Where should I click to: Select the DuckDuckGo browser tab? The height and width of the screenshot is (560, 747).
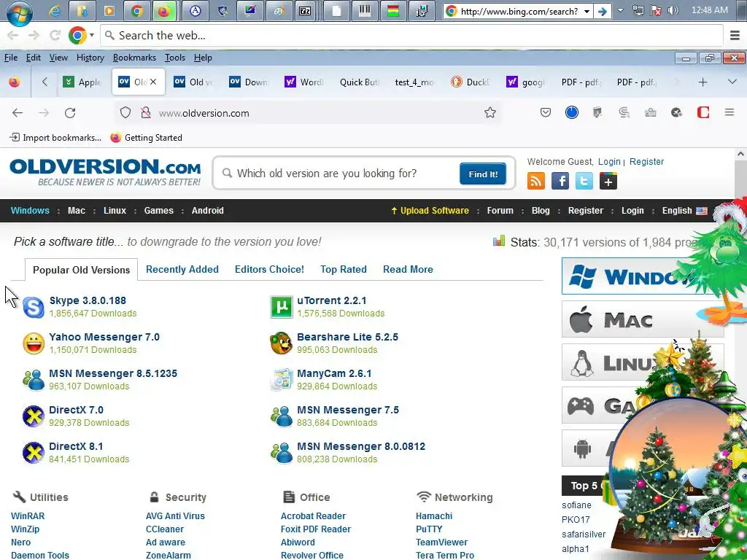(471, 82)
